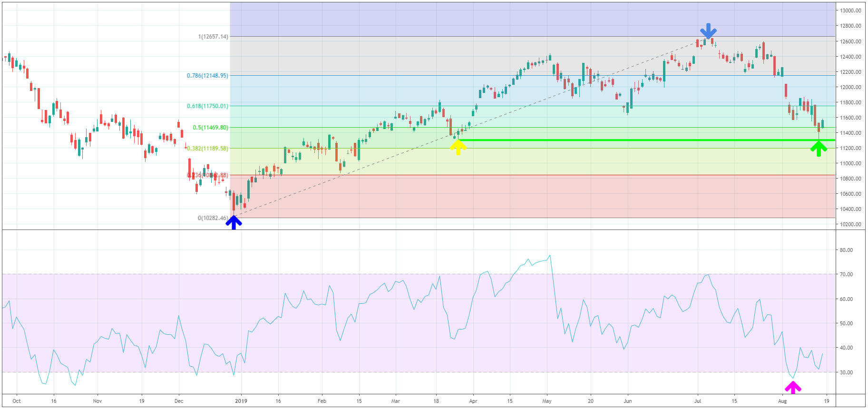The height and width of the screenshot is (410, 868).
Task: Click 70.00 on the RSI scale
Action: pos(846,274)
